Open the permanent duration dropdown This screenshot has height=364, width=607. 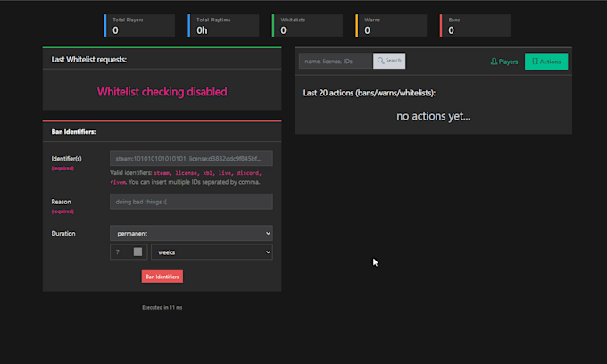pyautogui.click(x=190, y=233)
